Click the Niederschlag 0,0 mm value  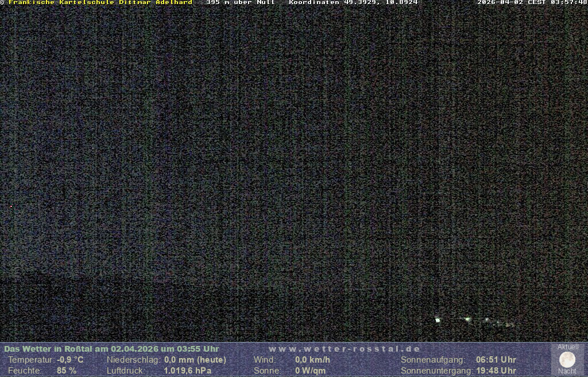tap(195, 360)
